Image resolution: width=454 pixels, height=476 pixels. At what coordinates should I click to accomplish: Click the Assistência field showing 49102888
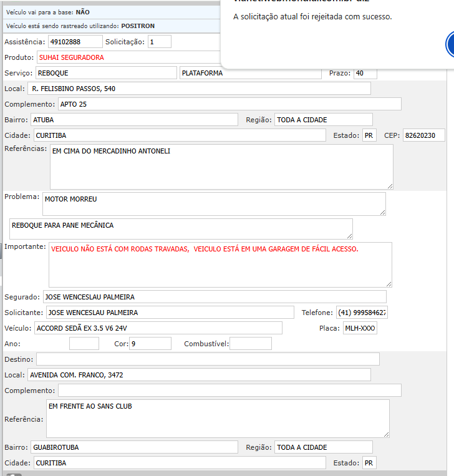[x=75, y=42]
